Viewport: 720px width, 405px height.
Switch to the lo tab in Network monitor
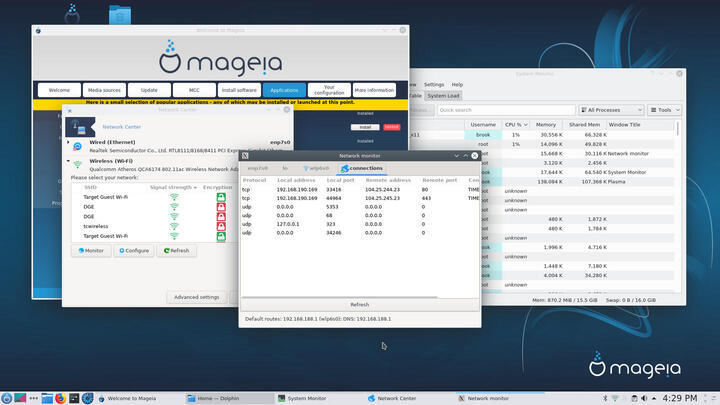coord(285,169)
